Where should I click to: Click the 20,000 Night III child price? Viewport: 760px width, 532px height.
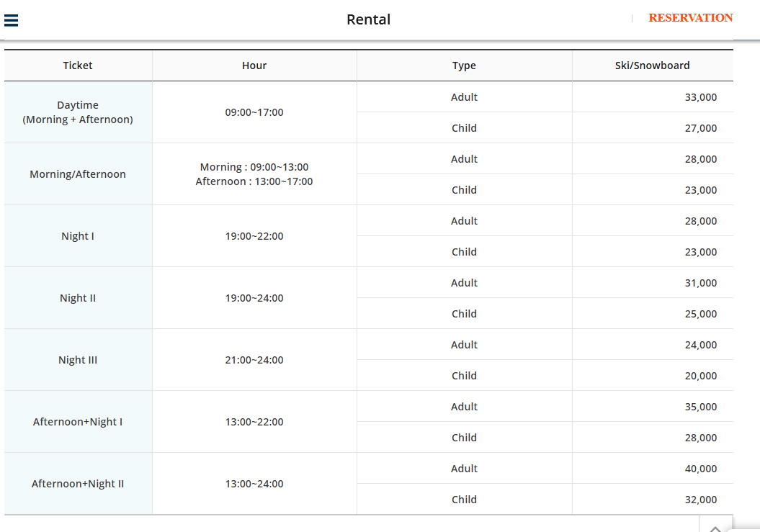[x=700, y=376]
